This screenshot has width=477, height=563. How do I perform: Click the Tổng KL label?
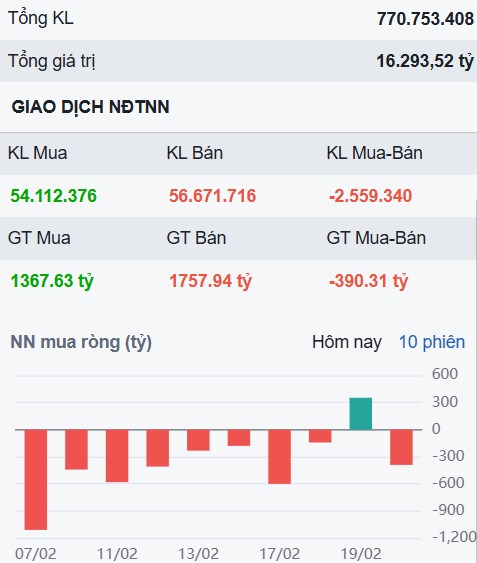point(41,18)
